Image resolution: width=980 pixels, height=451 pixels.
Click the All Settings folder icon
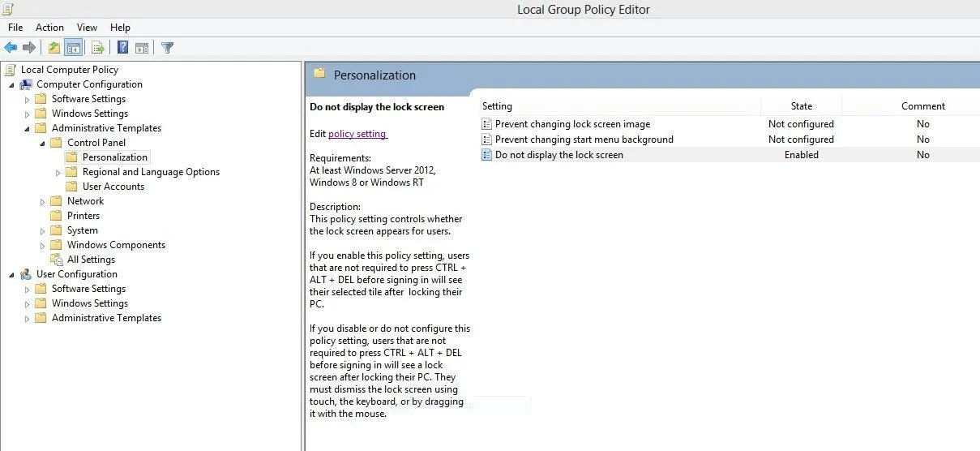coord(57,260)
